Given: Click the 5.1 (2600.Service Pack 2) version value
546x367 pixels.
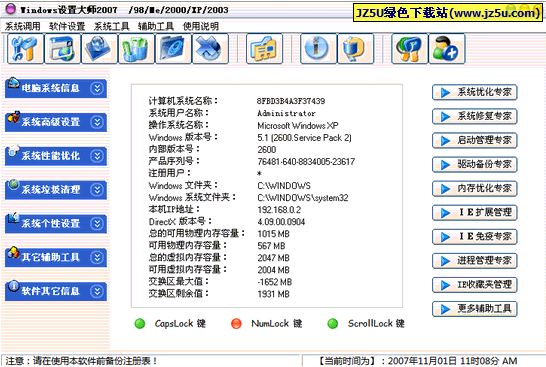Looking at the screenshot, I should [x=304, y=138].
